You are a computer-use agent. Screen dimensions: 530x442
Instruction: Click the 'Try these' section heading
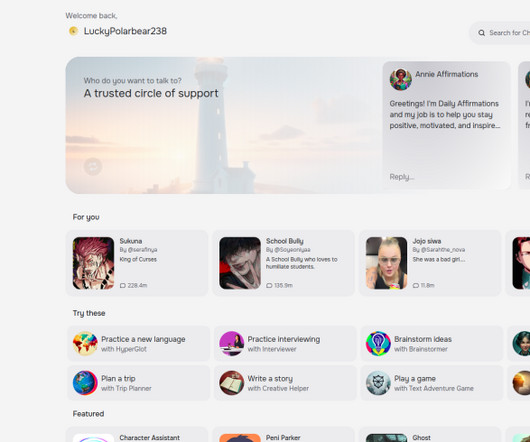pos(89,313)
